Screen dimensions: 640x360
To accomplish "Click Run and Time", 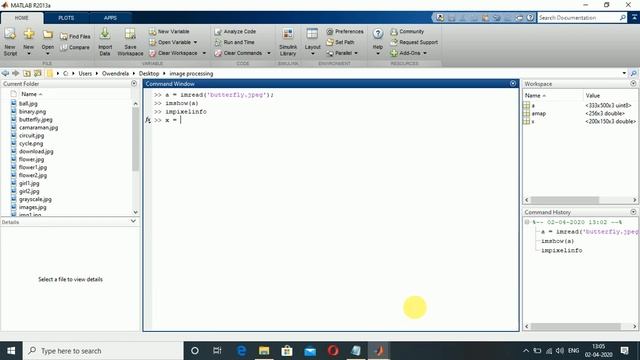I will point(235,42).
